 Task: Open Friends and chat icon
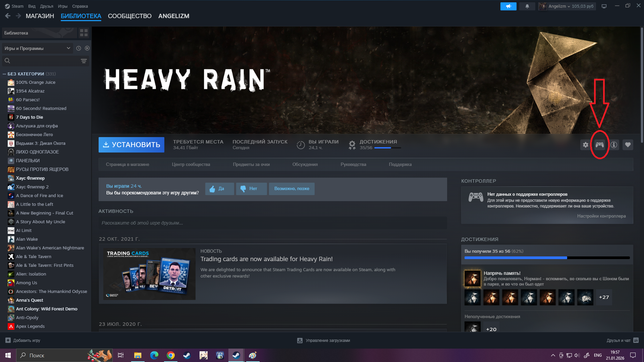coord(636,340)
